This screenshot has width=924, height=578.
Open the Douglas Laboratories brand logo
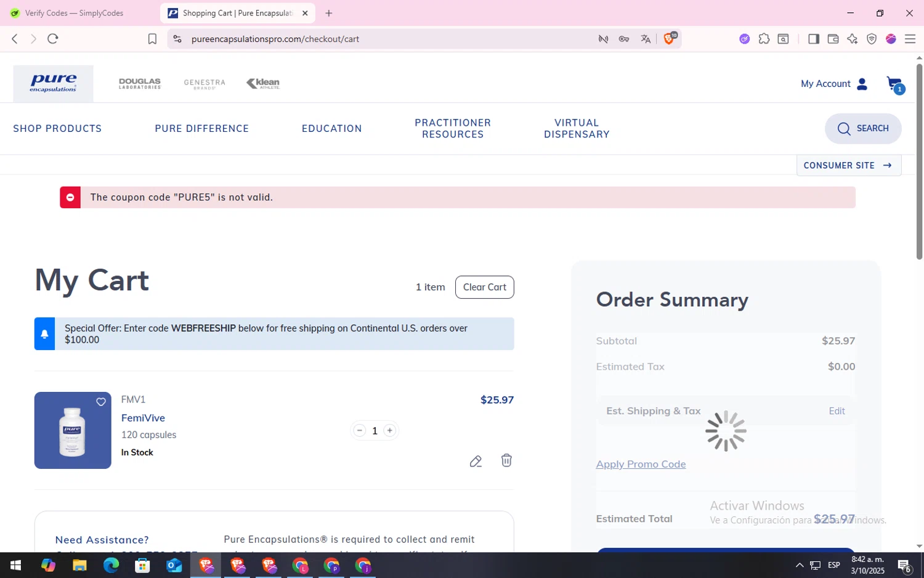[x=140, y=84]
